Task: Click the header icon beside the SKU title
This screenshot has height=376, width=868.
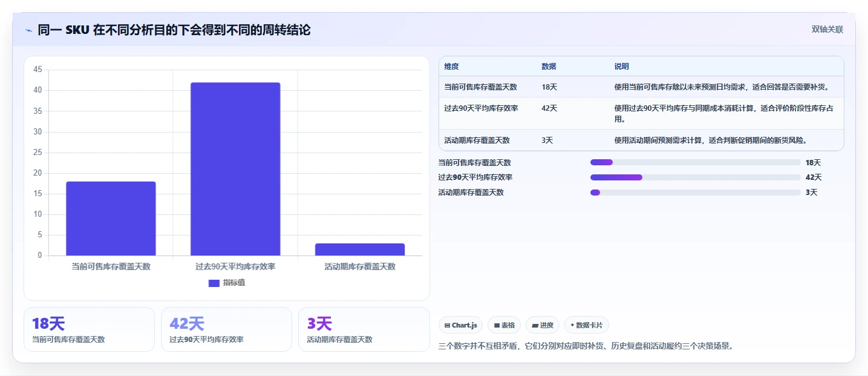Action: pos(28,30)
